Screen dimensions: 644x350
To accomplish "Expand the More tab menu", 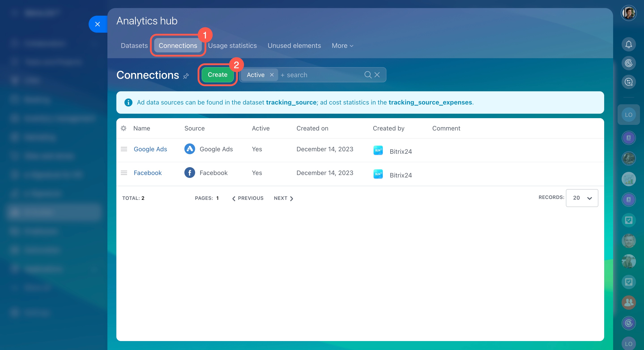I will tap(342, 46).
